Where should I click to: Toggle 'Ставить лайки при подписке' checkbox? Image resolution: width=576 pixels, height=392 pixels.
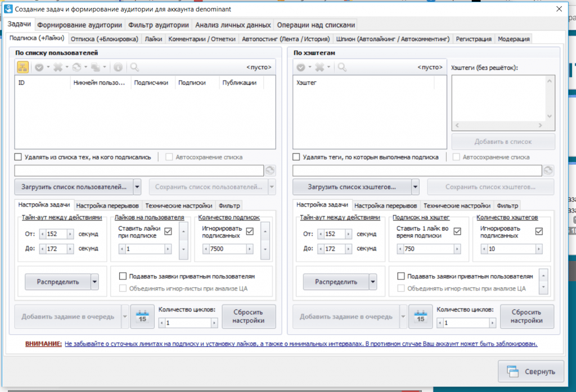tap(168, 231)
